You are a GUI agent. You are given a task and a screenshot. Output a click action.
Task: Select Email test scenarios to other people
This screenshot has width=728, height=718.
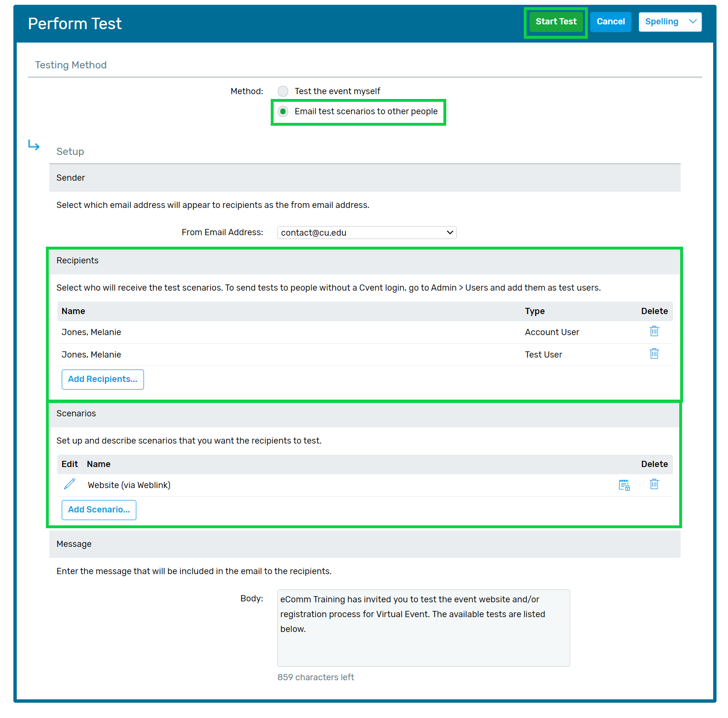pos(283,111)
